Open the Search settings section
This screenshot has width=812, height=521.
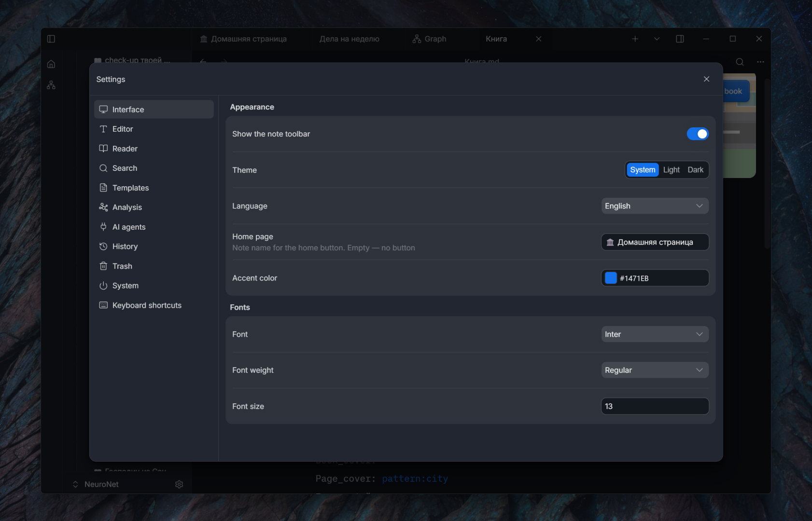[154, 168]
